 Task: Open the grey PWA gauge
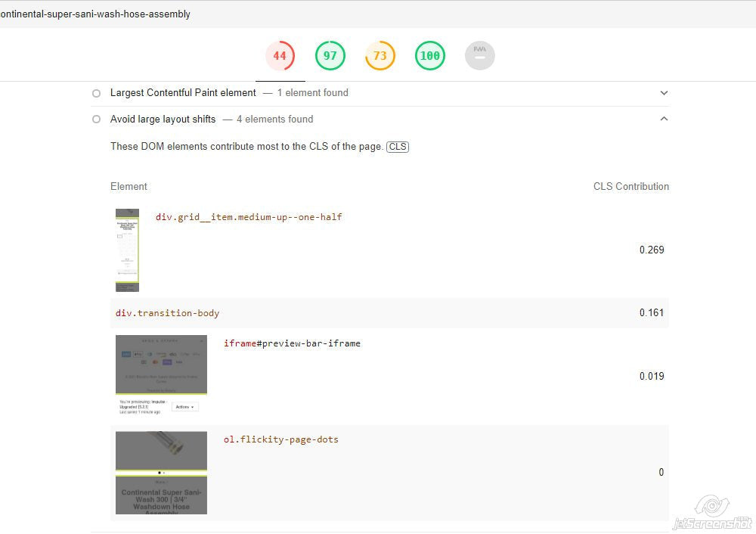(x=479, y=56)
